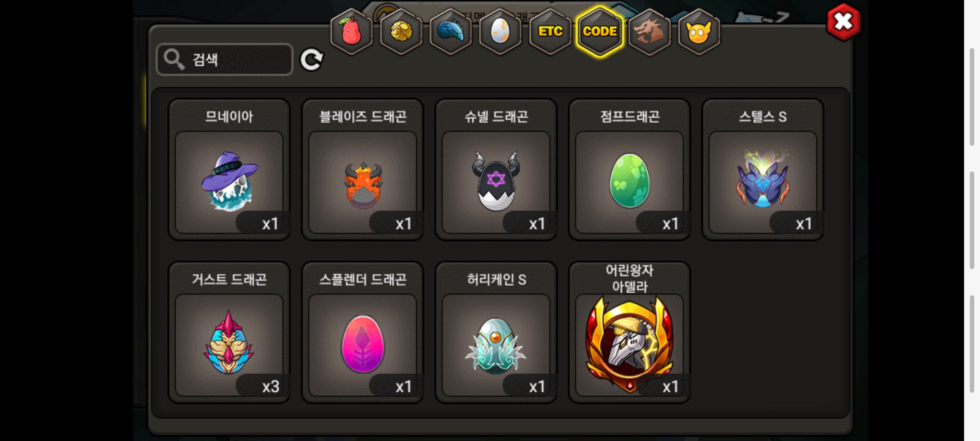This screenshot has width=980, height=441.
Task: Close the inventory with the red X
Action: pyautogui.click(x=843, y=22)
